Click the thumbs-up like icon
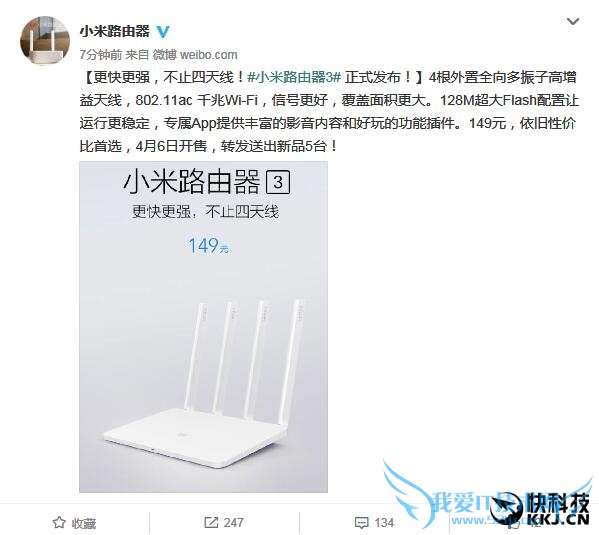 (511, 523)
